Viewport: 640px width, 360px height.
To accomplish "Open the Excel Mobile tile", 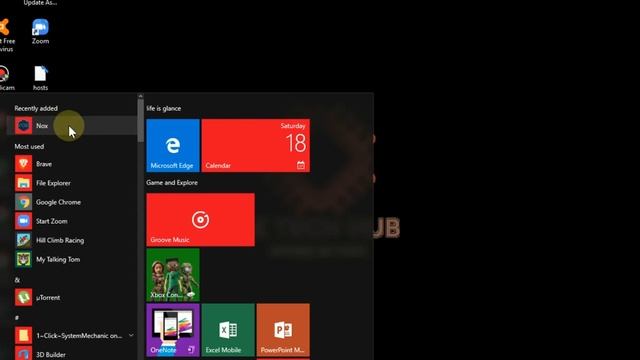I will [228, 330].
